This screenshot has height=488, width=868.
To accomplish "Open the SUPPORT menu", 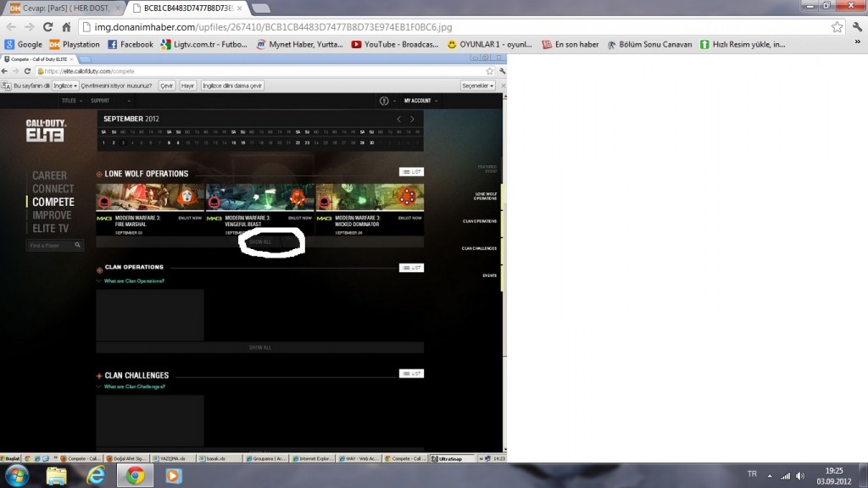I will point(100,101).
